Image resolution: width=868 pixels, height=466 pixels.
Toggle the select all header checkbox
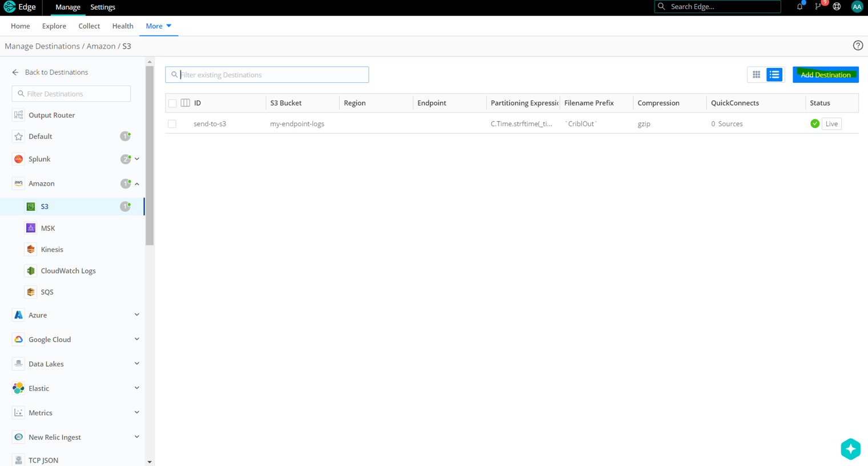point(172,103)
